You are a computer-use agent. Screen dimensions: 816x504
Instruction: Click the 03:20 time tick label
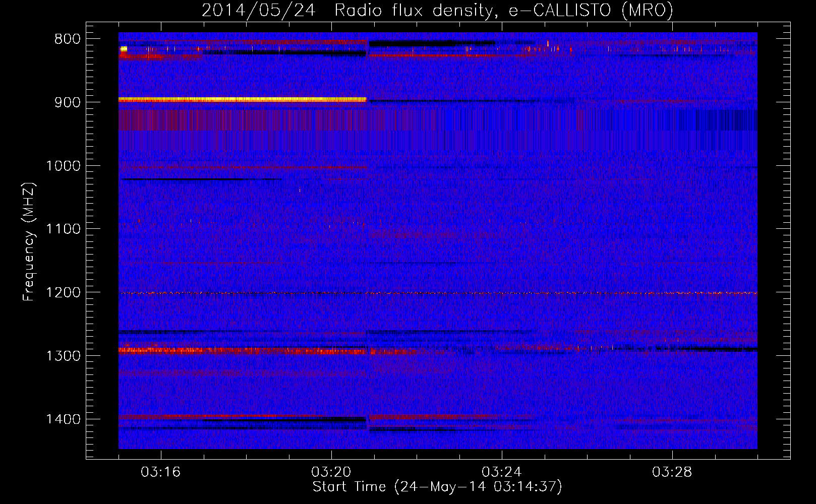[x=331, y=472]
